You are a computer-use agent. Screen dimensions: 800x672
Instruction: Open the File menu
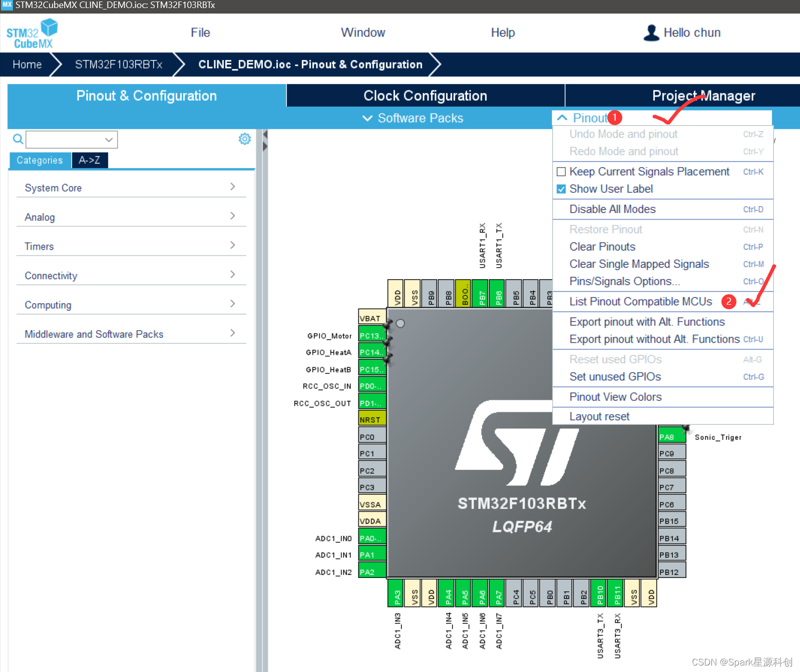tap(200, 33)
